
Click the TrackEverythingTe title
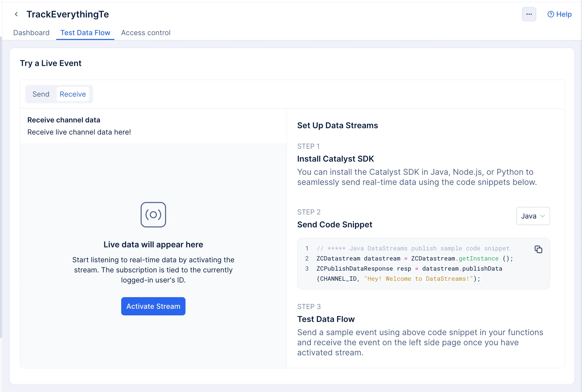click(x=68, y=14)
